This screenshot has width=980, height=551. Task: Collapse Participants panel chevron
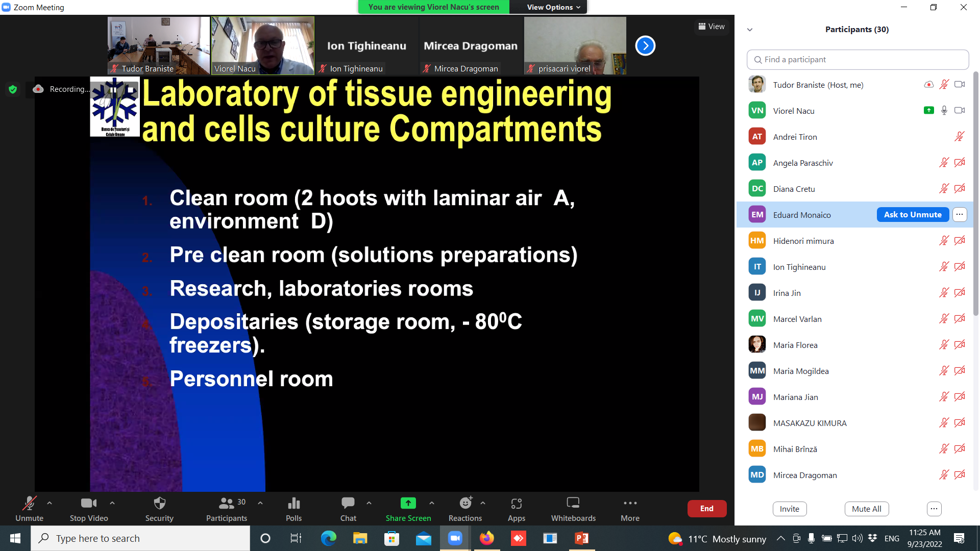coord(750,30)
